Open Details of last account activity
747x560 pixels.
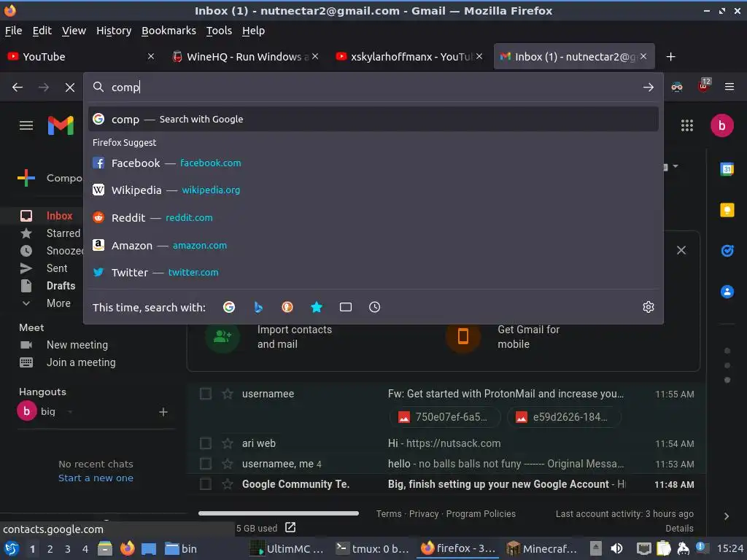(x=679, y=529)
